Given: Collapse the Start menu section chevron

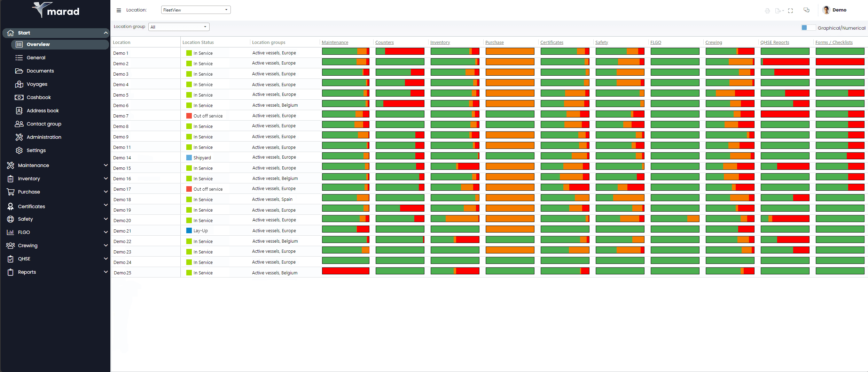Looking at the screenshot, I should click(x=105, y=33).
